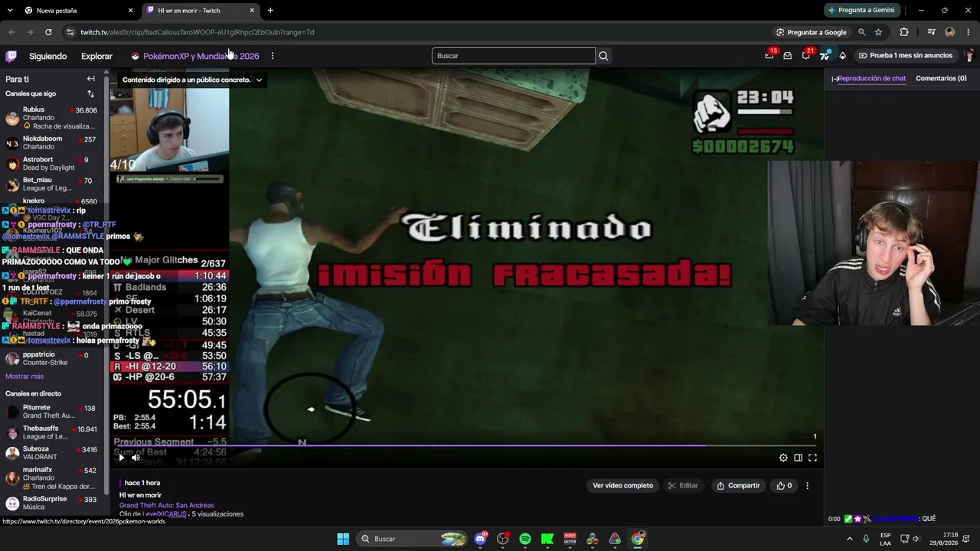Viewport: 980px width, 551px height.
Task: Open the 7TV extension icon in Twitch bar
Action: tap(825, 55)
